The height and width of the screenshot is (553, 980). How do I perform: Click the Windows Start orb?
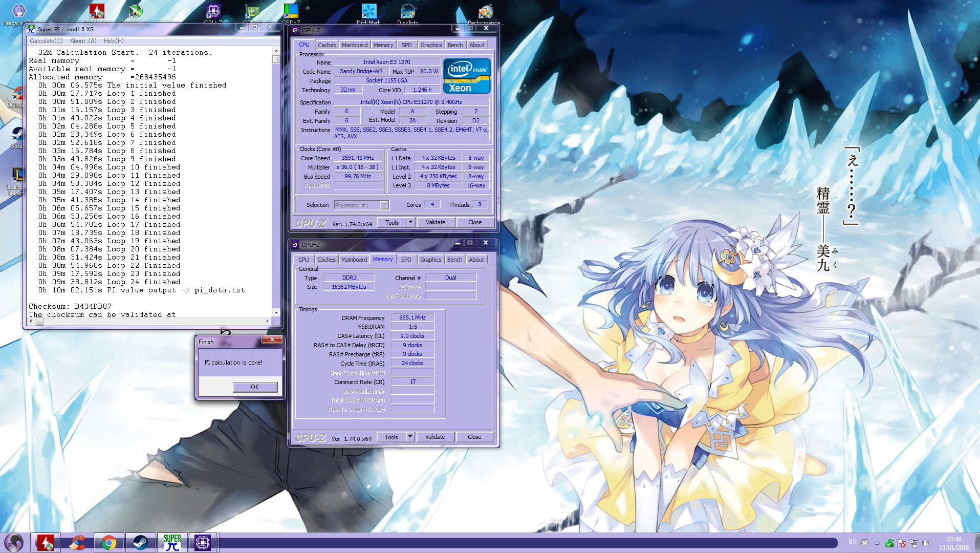(14, 542)
